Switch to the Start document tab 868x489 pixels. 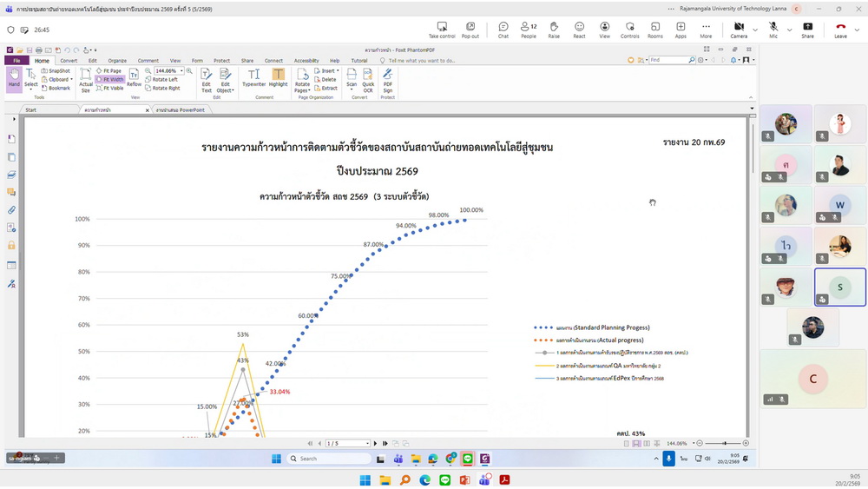click(30, 110)
